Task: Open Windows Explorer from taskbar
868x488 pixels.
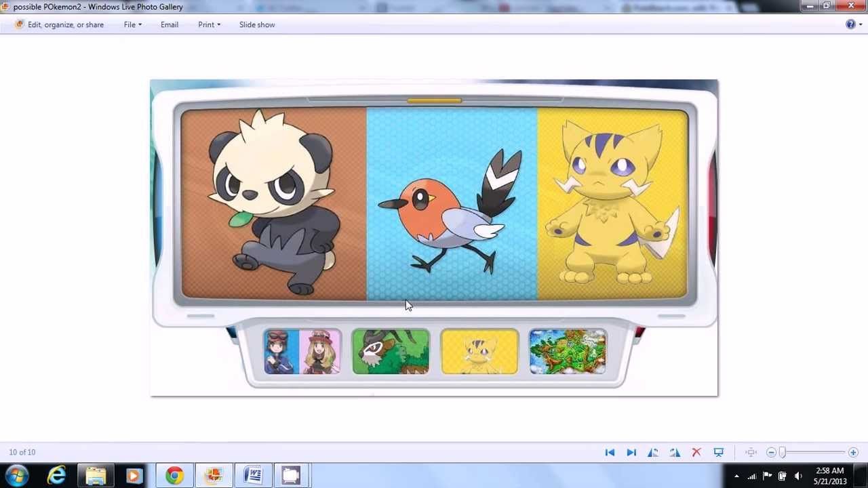Action: pyautogui.click(x=96, y=476)
